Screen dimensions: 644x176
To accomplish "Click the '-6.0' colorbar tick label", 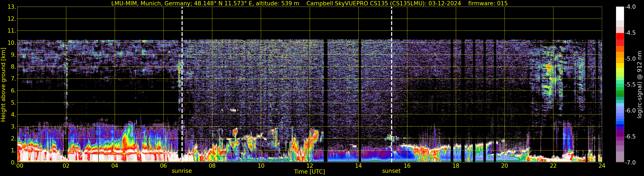I will tap(630, 111).
